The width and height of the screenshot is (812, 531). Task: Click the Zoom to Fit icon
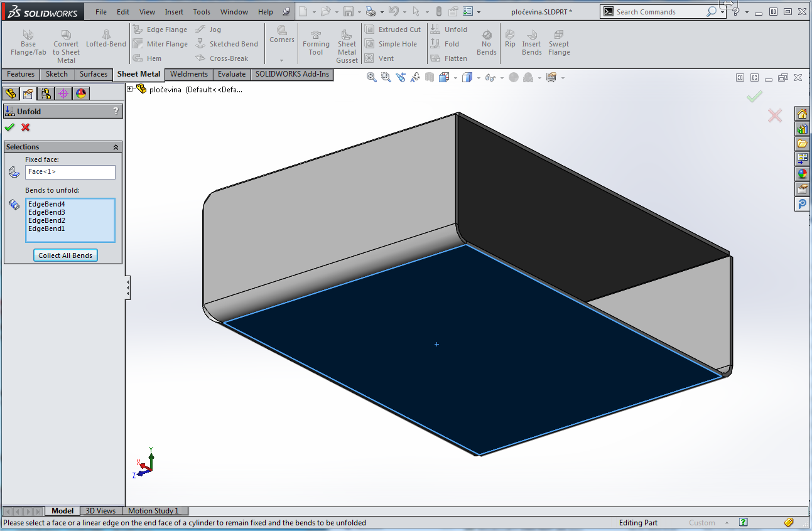click(x=372, y=77)
